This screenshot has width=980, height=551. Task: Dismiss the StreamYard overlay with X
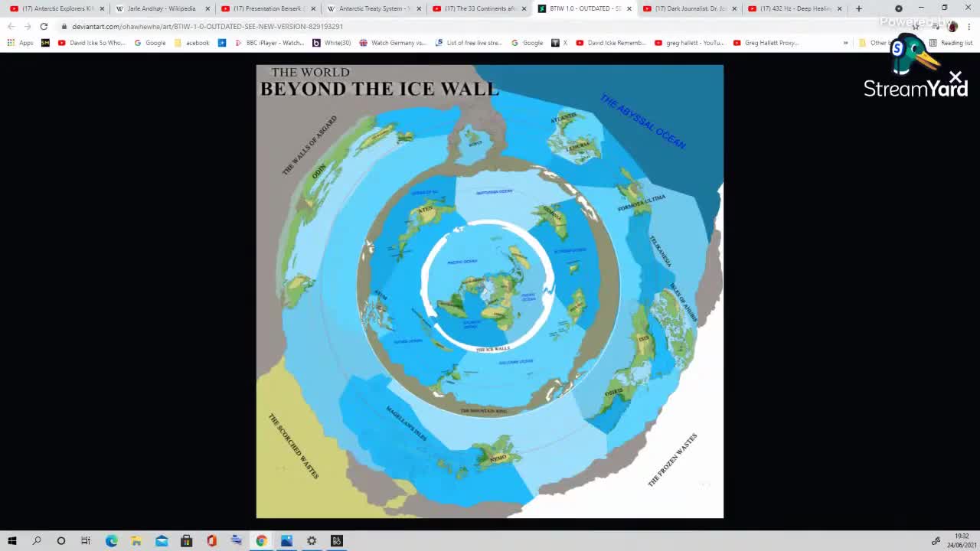pyautogui.click(x=955, y=77)
